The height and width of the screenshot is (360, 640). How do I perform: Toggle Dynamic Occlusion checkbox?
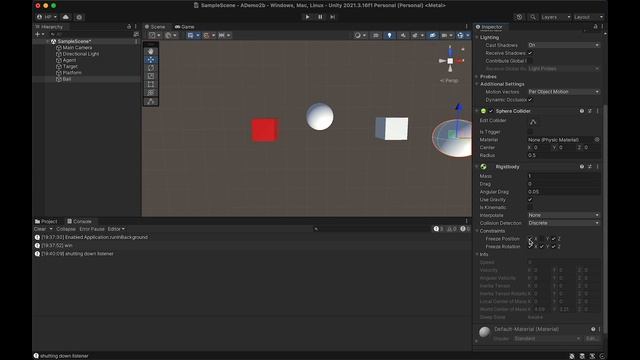coord(530,100)
